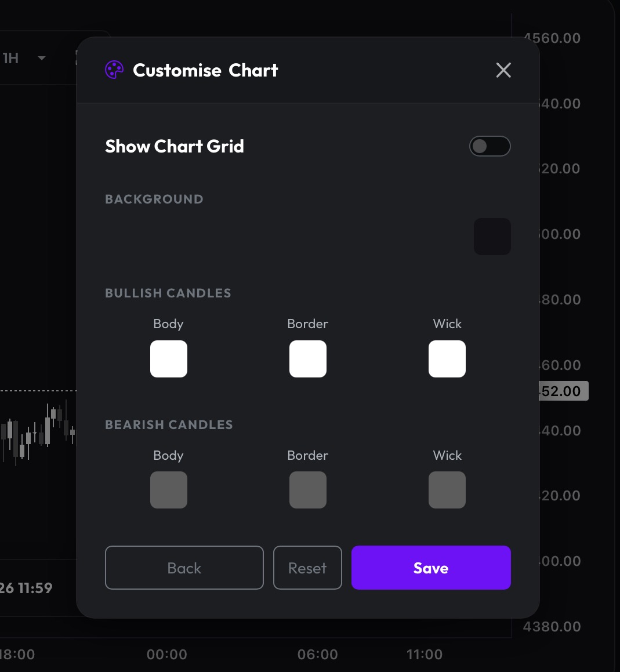620x672 pixels.
Task: Click the 4380.00 price axis label
Action: coord(552,627)
